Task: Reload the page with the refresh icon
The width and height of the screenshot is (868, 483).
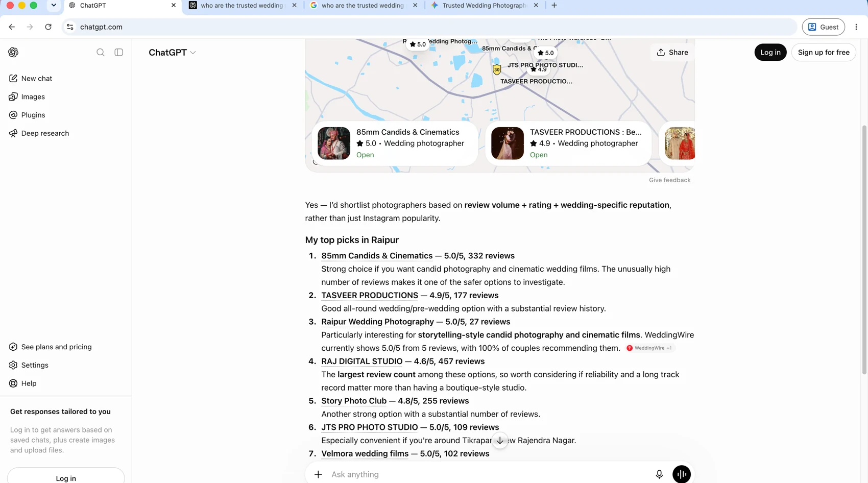Action: pyautogui.click(x=48, y=27)
